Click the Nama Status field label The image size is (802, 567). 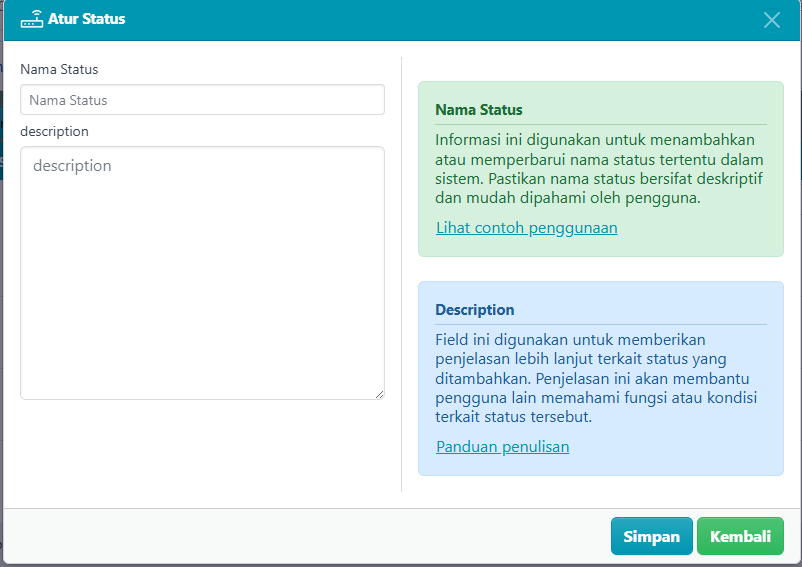(x=59, y=70)
